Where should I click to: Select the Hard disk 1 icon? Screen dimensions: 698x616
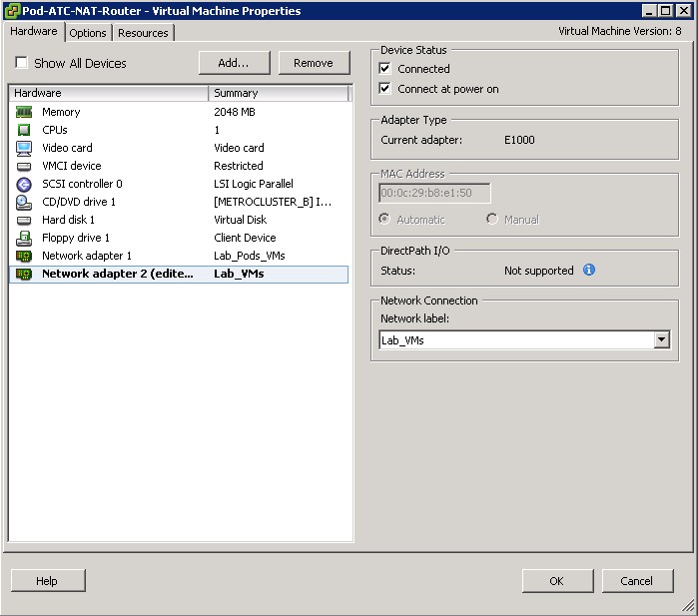coord(24,220)
